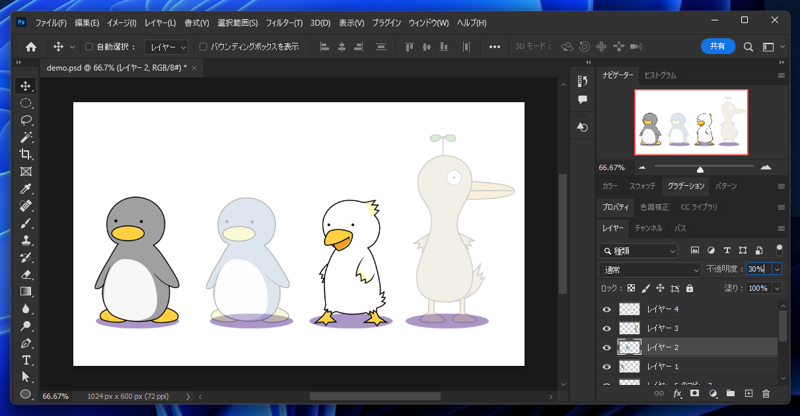Viewport: 800px width, 416px height.
Task: Click the 共有 share button
Action: coord(717,46)
